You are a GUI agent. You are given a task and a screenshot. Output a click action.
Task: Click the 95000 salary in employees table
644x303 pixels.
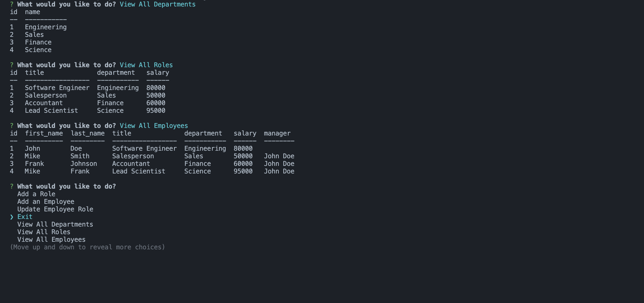click(x=243, y=171)
